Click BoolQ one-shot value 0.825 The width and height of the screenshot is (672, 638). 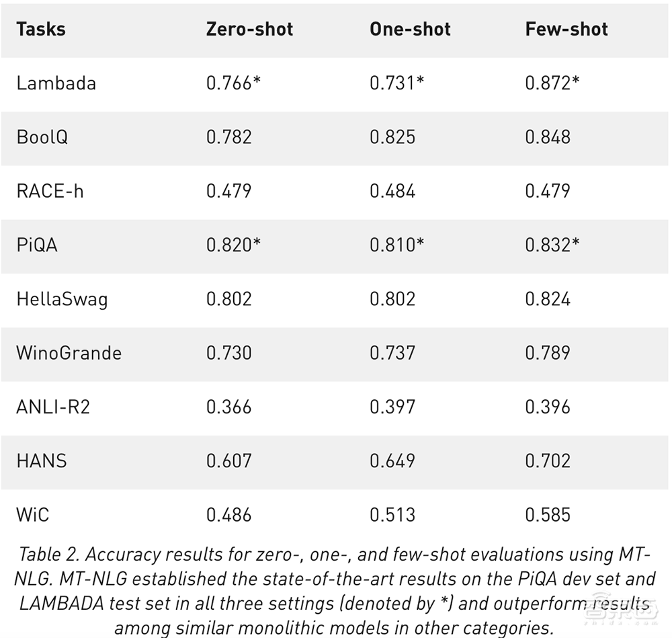pos(392,137)
